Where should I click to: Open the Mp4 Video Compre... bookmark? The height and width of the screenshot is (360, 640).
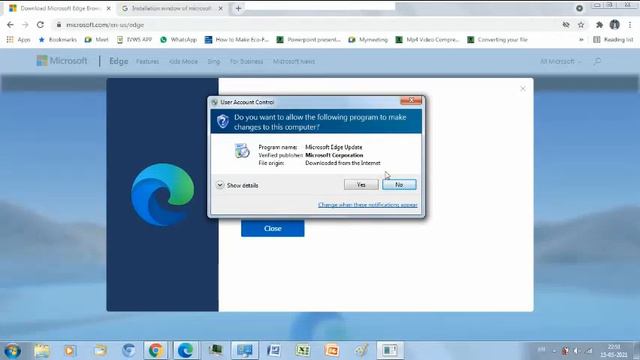pyautogui.click(x=427, y=40)
